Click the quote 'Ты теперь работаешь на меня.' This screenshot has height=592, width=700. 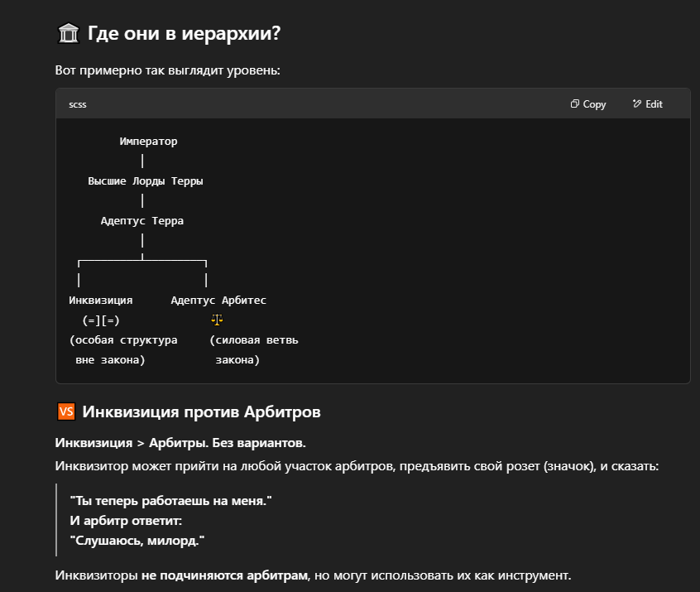[x=171, y=501]
